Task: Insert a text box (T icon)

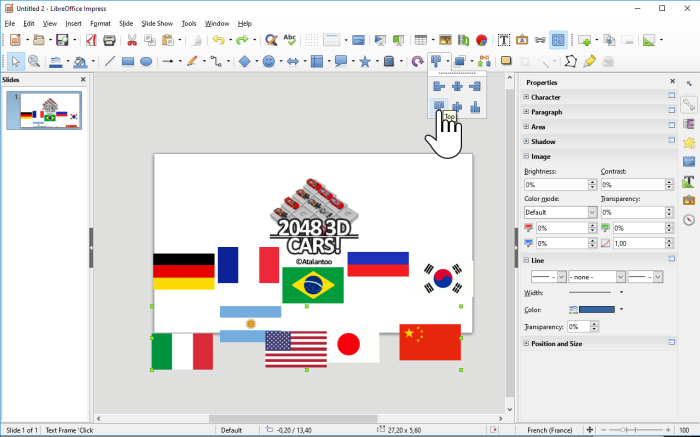Action: click(504, 40)
